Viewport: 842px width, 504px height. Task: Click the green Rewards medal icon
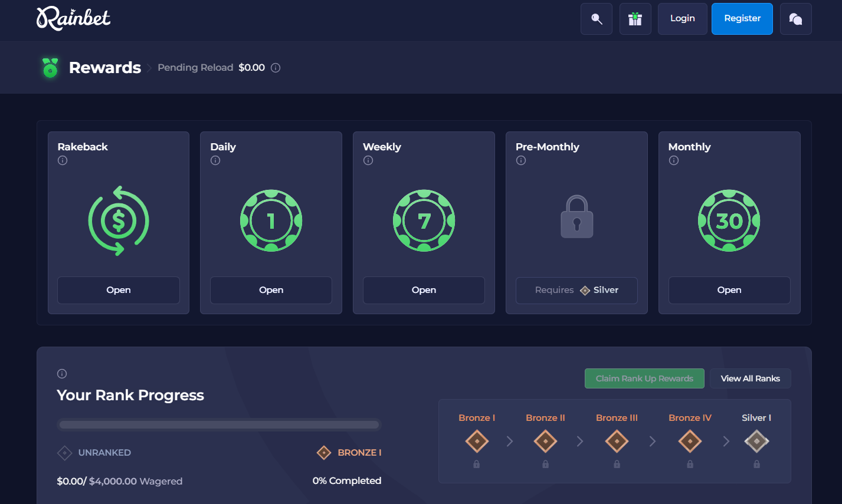(50, 68)
